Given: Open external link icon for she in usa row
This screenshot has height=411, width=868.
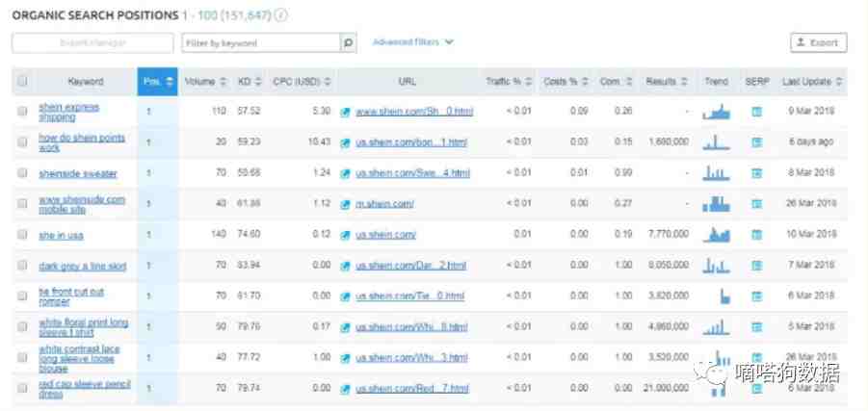Looking at the screenshot, I should click(346, 235).
